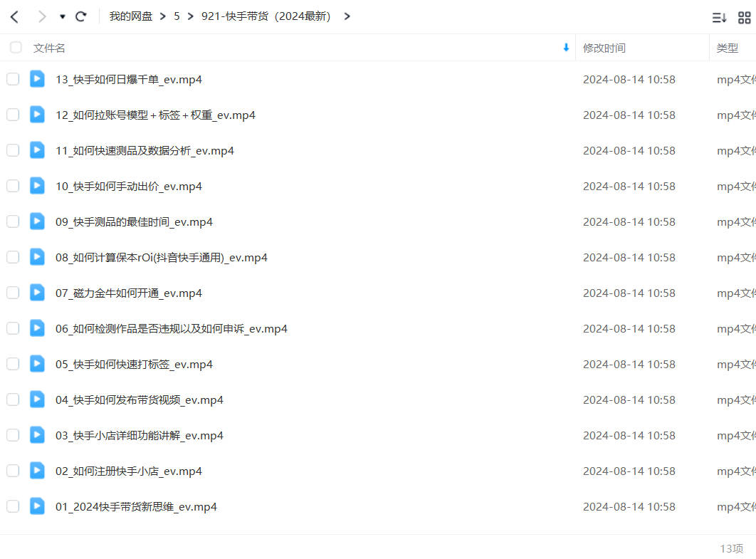Viewport: 756px width, 559px height.
Task: Click the video icon of 01_2024快手带货新思维 file
Action: point(37,506)
